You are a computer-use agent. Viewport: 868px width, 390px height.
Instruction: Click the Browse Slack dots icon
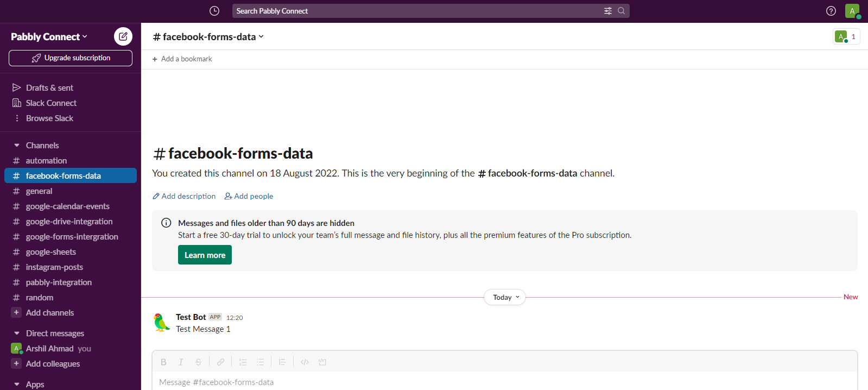pos(16,118)
